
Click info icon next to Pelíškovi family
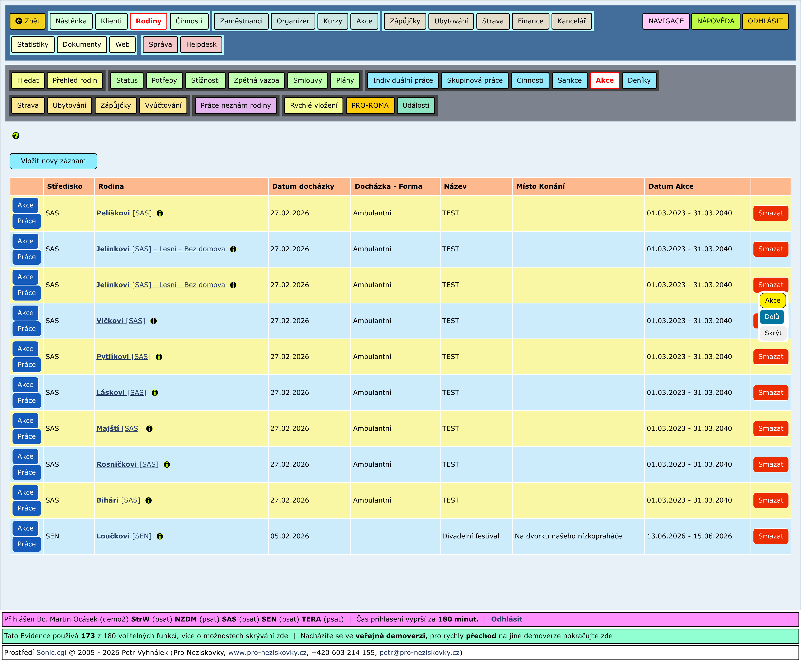(160, 213)
